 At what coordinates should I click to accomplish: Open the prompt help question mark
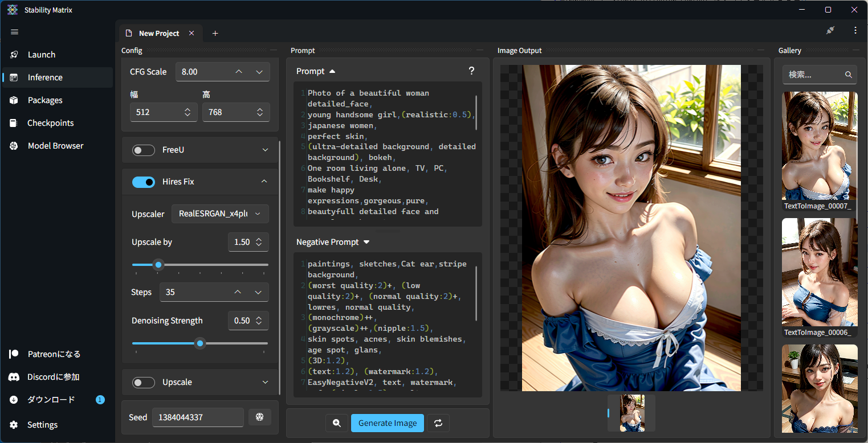click(x=471, y=71)
